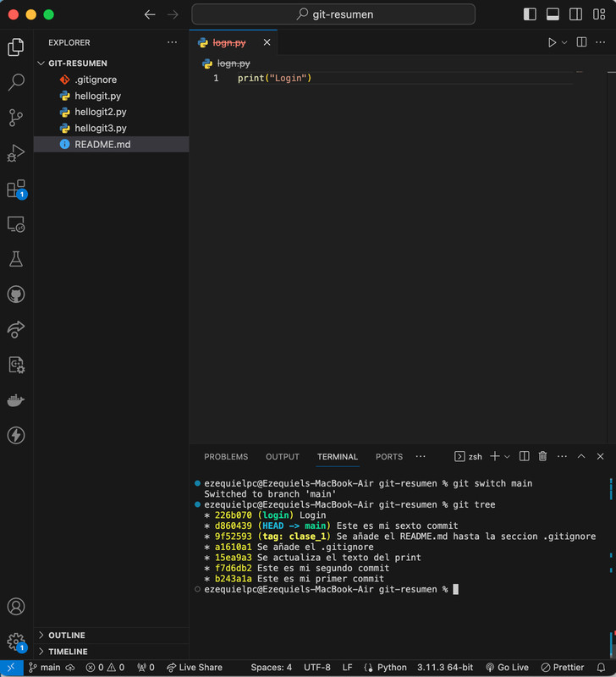Open run options dropdown arrow
Image resolution: width=616 pixels, height=677 pixels.
[x=564, y=42]
